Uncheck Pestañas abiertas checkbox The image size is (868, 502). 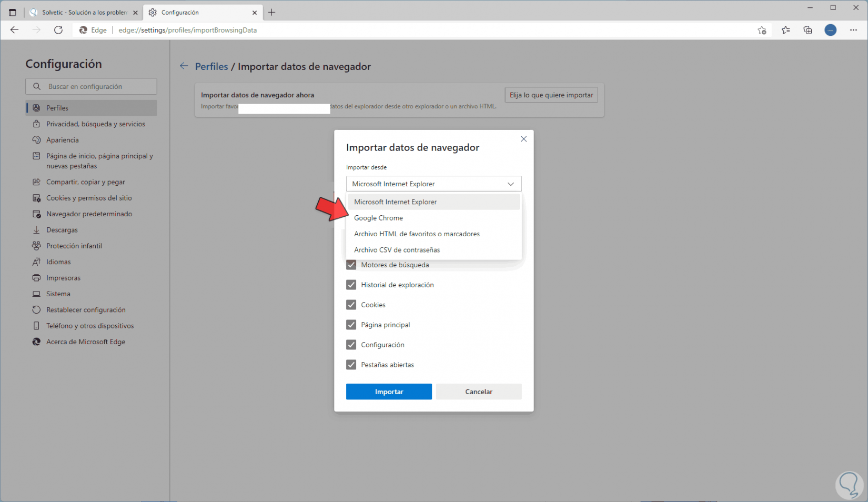click(x=351, y=365)
